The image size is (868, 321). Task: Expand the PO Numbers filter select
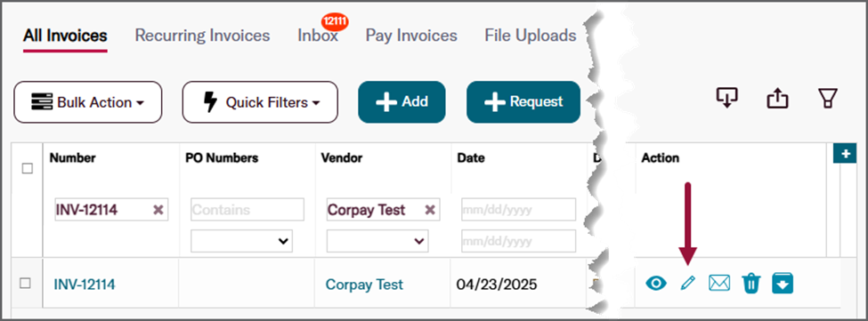coord(241,241)
